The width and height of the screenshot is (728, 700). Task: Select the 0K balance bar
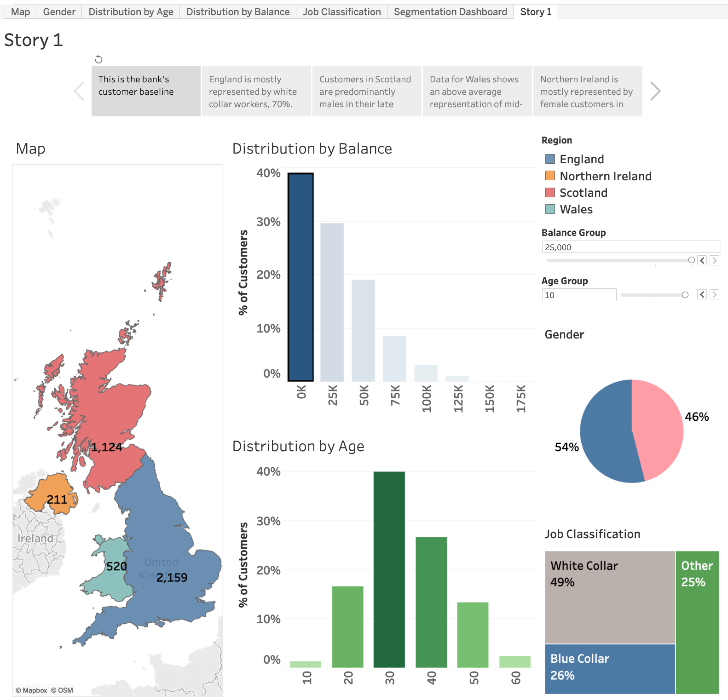click(x=300, y=277)
